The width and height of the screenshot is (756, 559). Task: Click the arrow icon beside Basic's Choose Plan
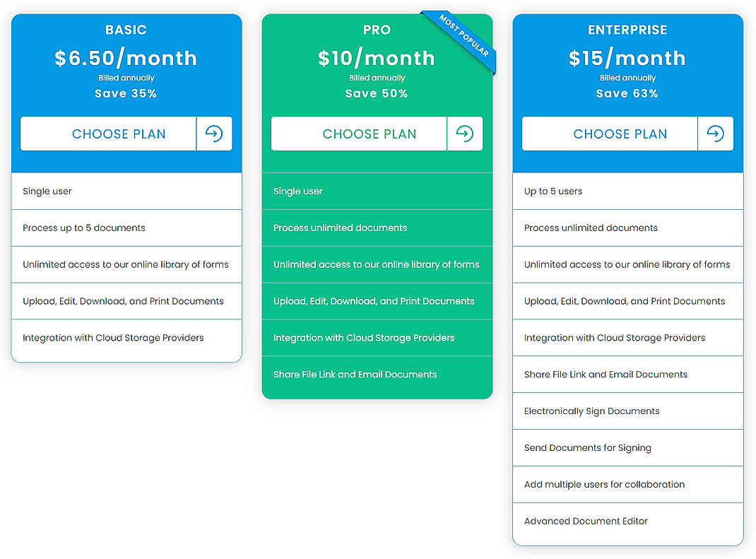pos(214,134)
